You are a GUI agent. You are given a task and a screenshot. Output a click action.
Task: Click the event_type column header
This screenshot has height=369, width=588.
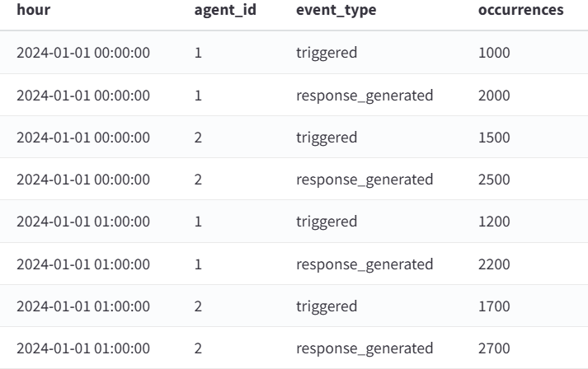336,11
